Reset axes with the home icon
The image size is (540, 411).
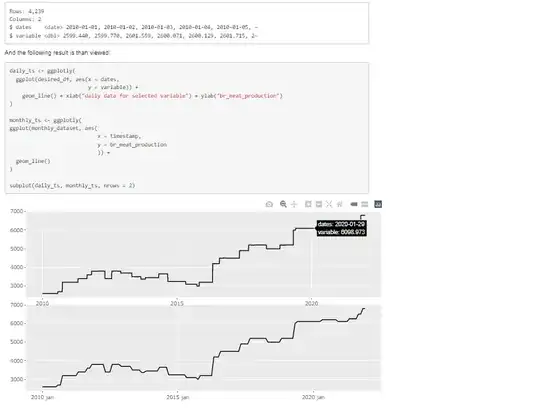click(x=340, y=204)
